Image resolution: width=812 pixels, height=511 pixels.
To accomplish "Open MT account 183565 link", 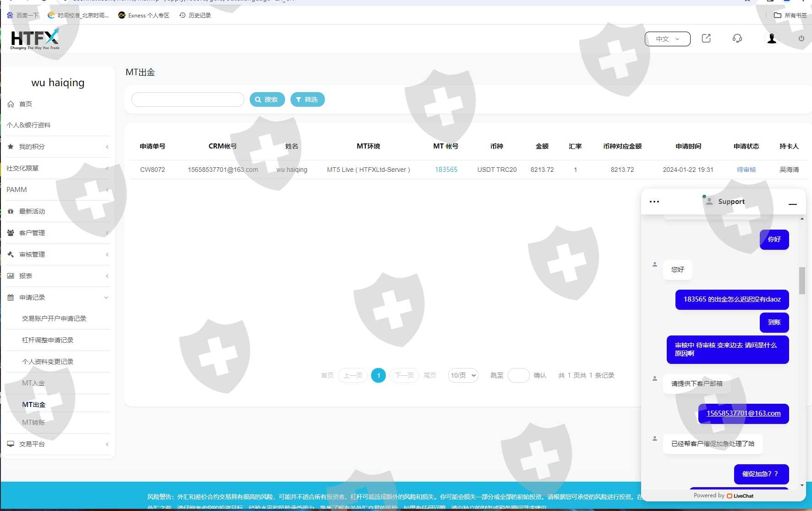I will tap(446, 170).
